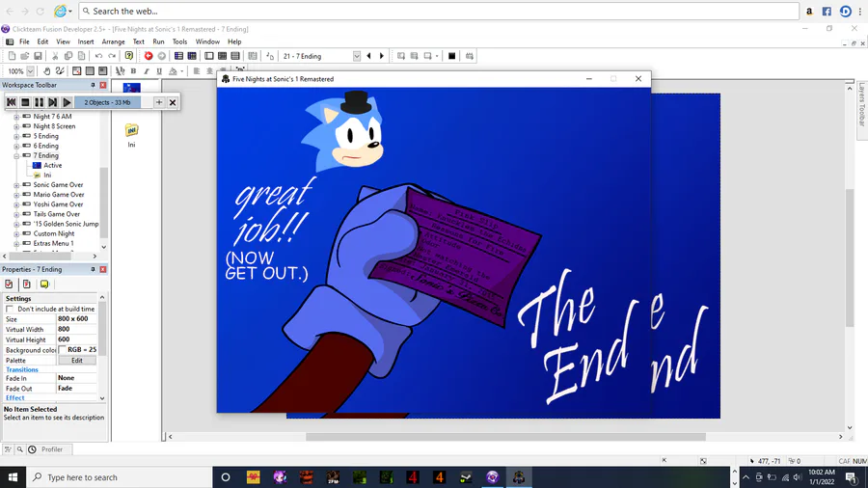
Task: Switch to About properties tab icon
Action: 44,284
